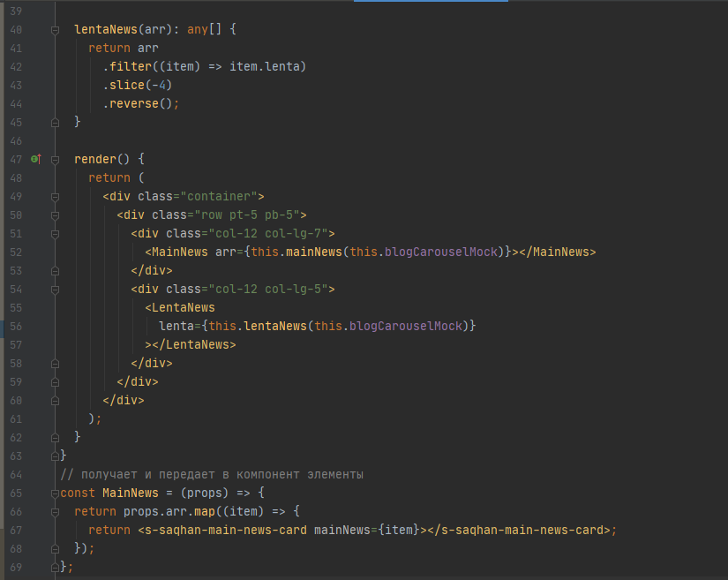The image size is (728, 580).
Task: Click the 'return (' keyword on line 48
Action: pyautogui.click(x=116, y=177)
